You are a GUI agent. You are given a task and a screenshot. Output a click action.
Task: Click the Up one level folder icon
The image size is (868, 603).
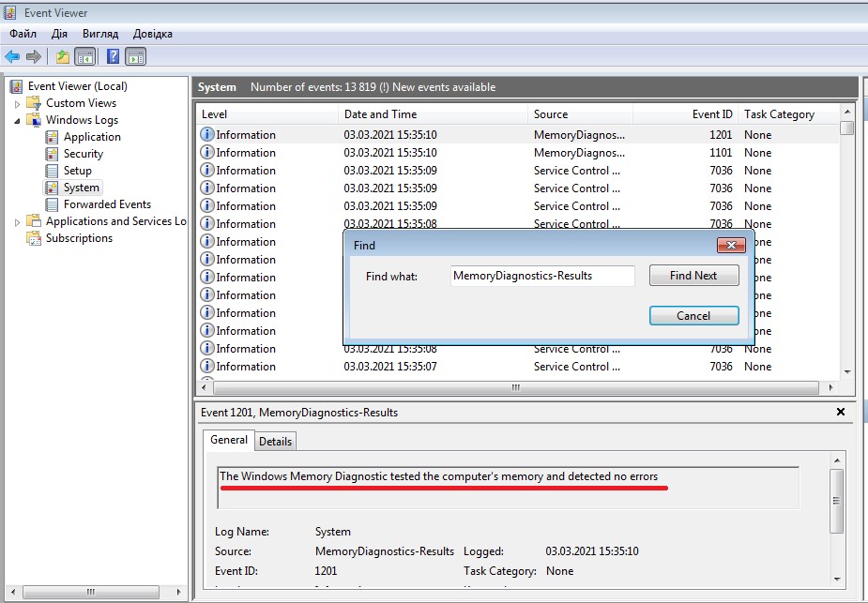pos(63,57)
